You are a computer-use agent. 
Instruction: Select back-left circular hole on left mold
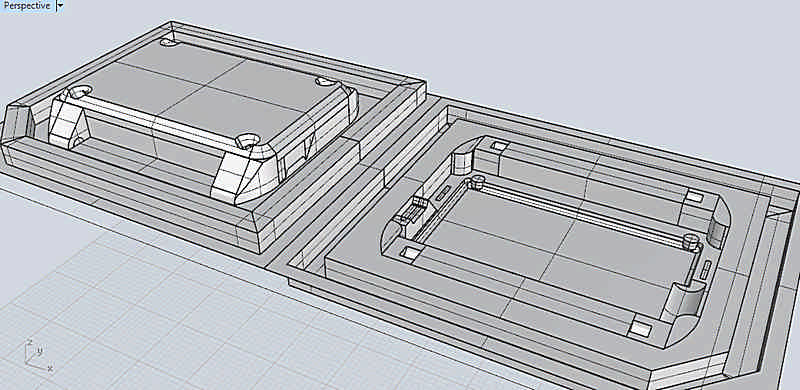[168, 42]
